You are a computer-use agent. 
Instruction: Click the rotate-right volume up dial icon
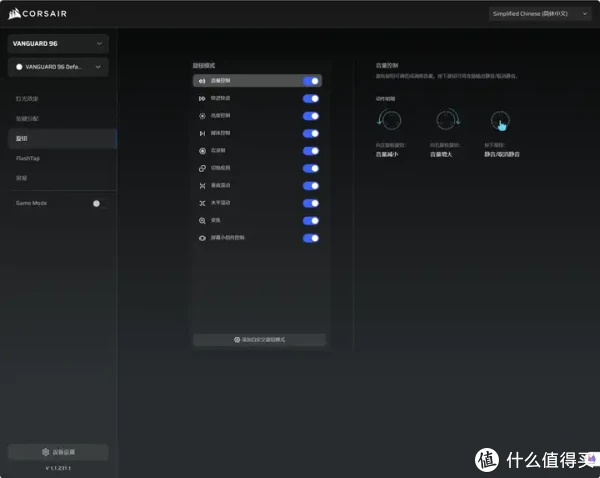click(x=445, y=122)
